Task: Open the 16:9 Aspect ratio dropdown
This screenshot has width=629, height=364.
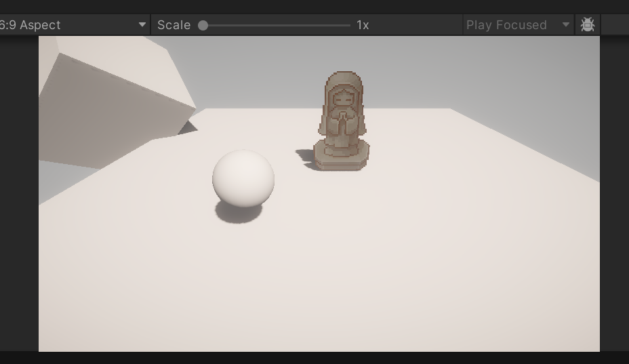Action: coord(75,25)
